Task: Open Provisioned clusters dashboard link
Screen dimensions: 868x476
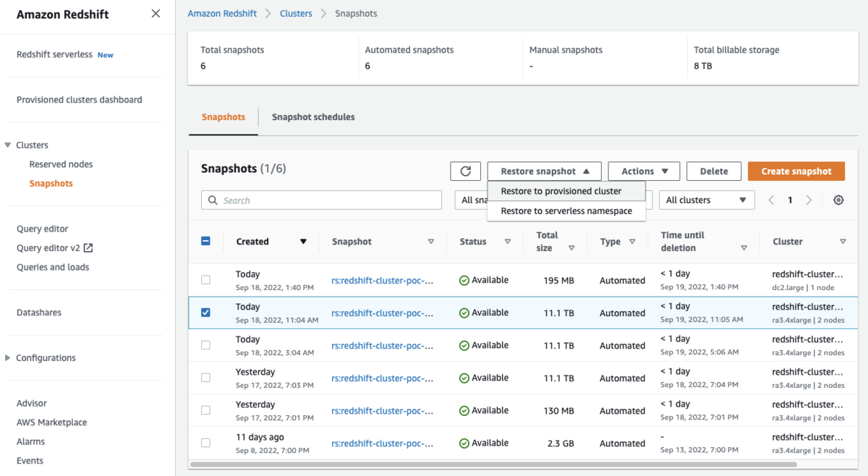Action: click(80, 100)
